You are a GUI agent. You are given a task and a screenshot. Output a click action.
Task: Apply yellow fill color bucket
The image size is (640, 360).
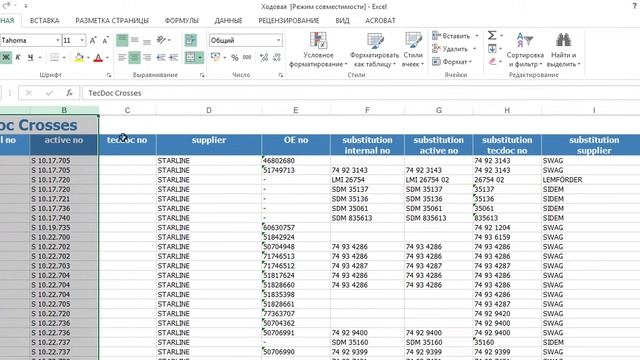coord(79,58)
